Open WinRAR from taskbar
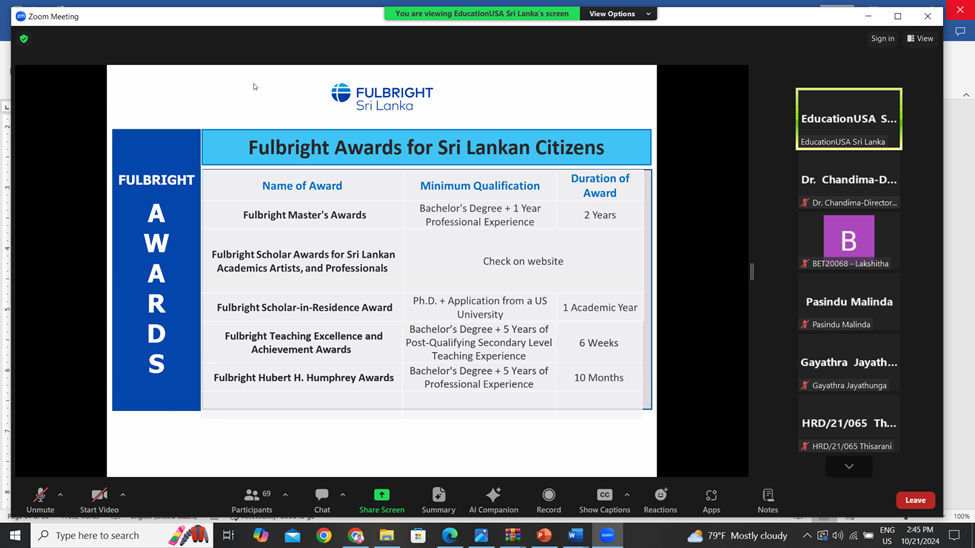Screen dimensions: 975x548 click(x=513, y=535)
